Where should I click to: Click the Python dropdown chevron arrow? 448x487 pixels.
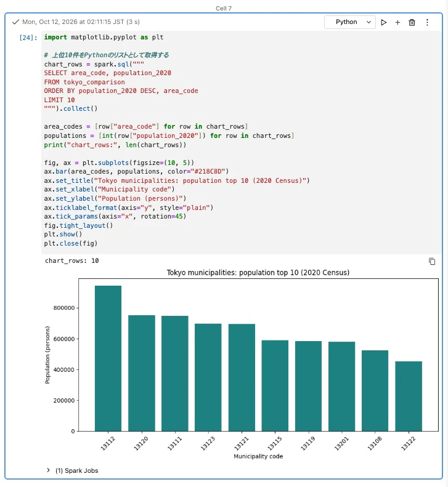pyautogui.click(x=369, y=22)
